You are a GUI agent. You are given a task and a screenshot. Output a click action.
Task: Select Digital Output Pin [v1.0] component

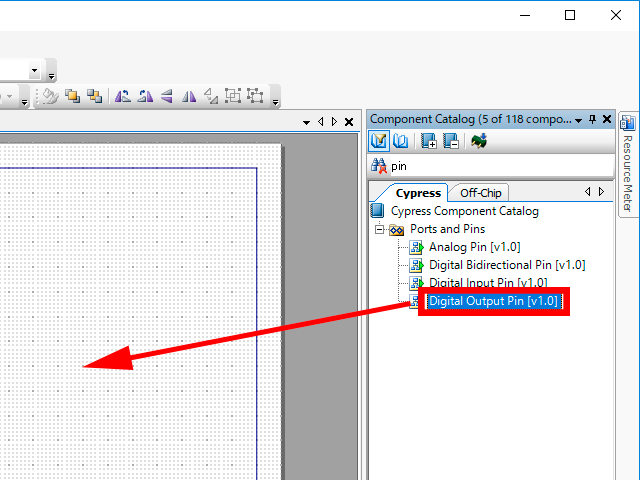click(x=493, y=301)
